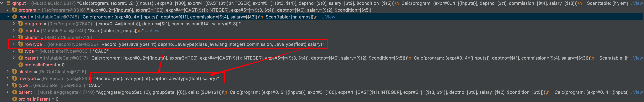
Task: Open View link for input MutableCalc@7748
Action: (x=330, y=17)
